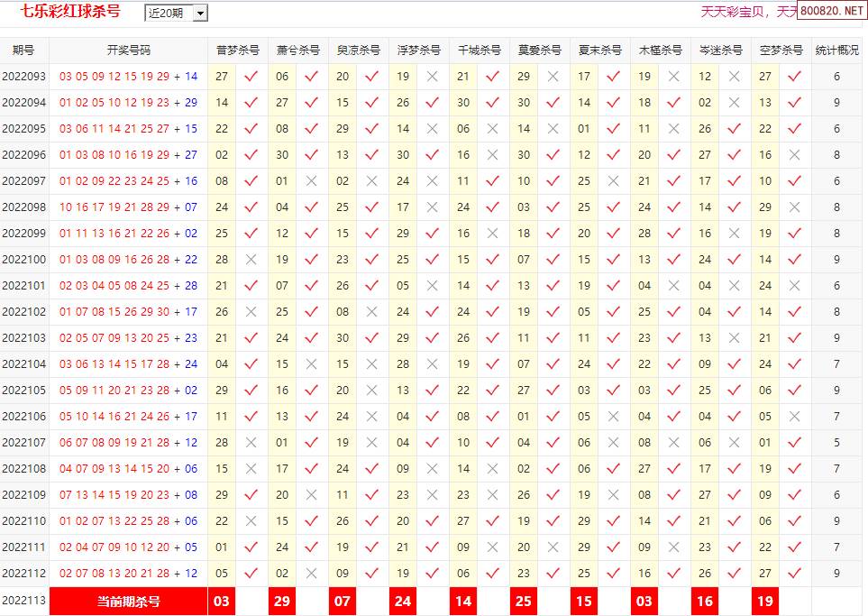Image resolution: width=868 pixels, height=616 pixels.
Task: Click period number 2022093
Action: (x=23, y=77)
